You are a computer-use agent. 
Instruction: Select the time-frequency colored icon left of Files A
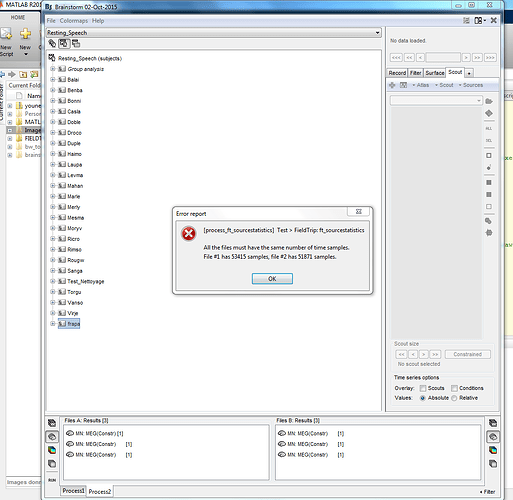coord(52,450)
